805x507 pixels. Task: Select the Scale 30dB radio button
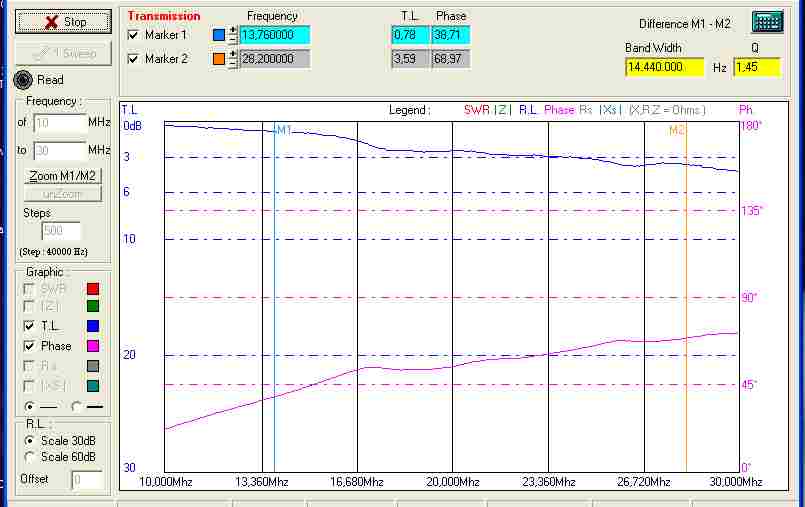click(x=30, y=441)
